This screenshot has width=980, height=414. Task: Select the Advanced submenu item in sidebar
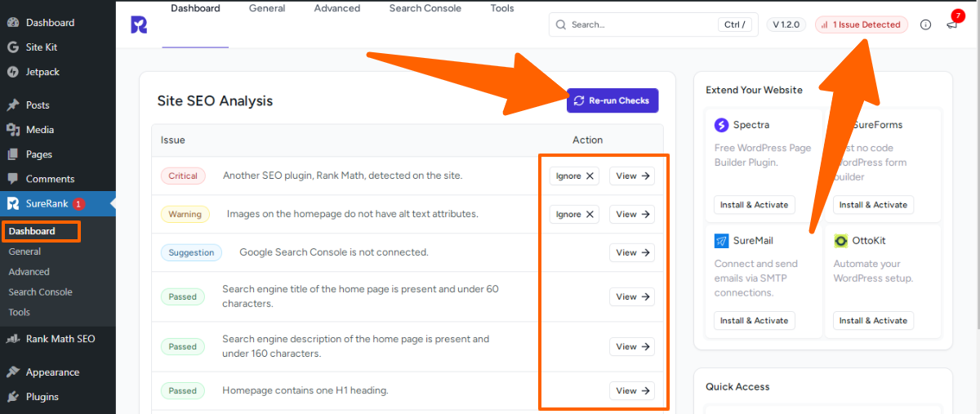tap(29, 272)
